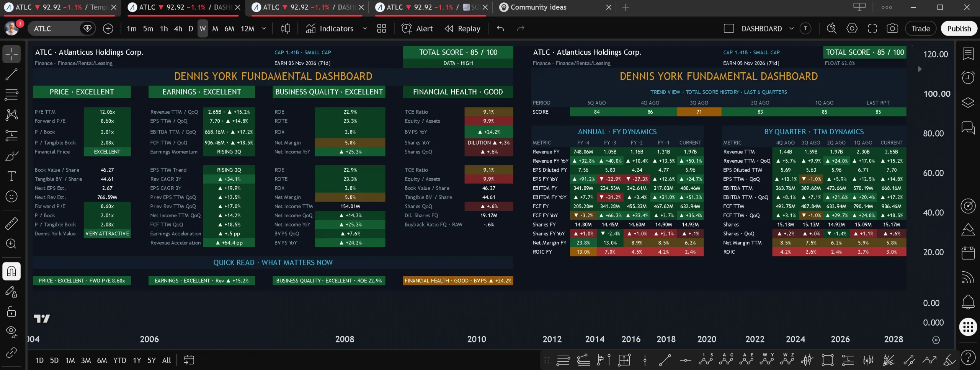
Task: Select highlighter tool in favorites bar
Action: 949,360
